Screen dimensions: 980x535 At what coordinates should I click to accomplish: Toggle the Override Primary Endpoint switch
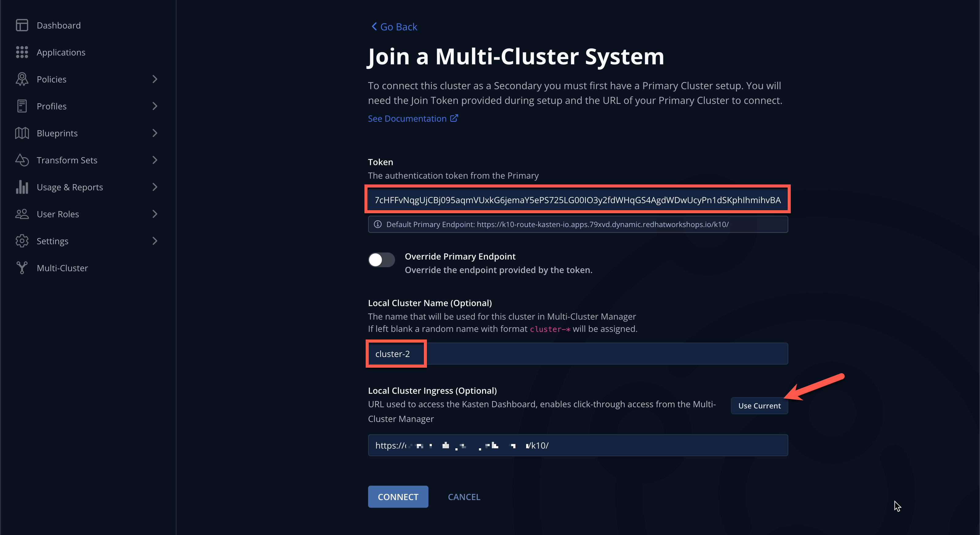[381, 260]
